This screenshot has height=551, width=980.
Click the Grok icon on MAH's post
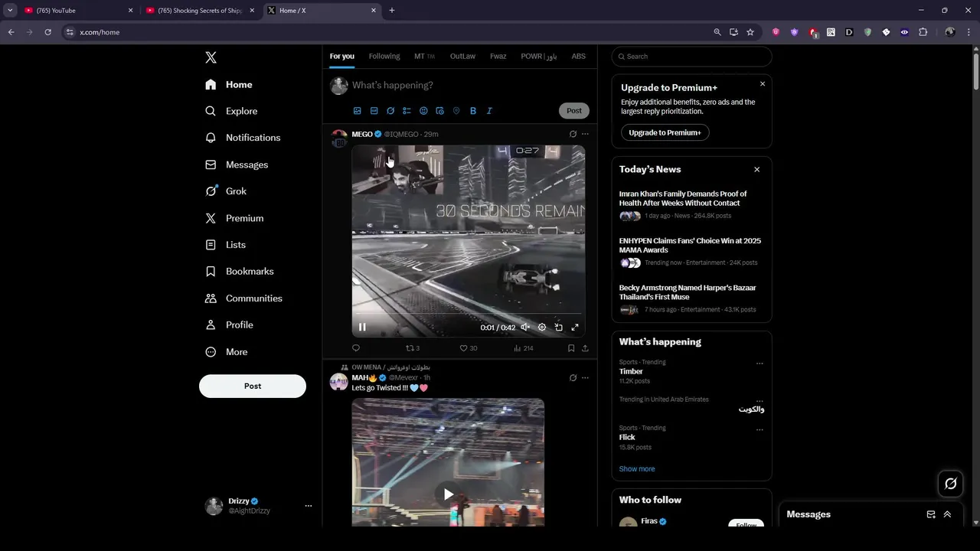tap(573, 377)
